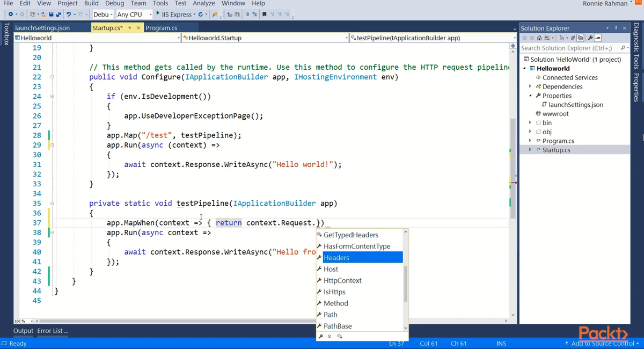This screenshot has height=349, width=644.
Task: Collapse the Helloworld project node
Action: (x=525, y=68)
